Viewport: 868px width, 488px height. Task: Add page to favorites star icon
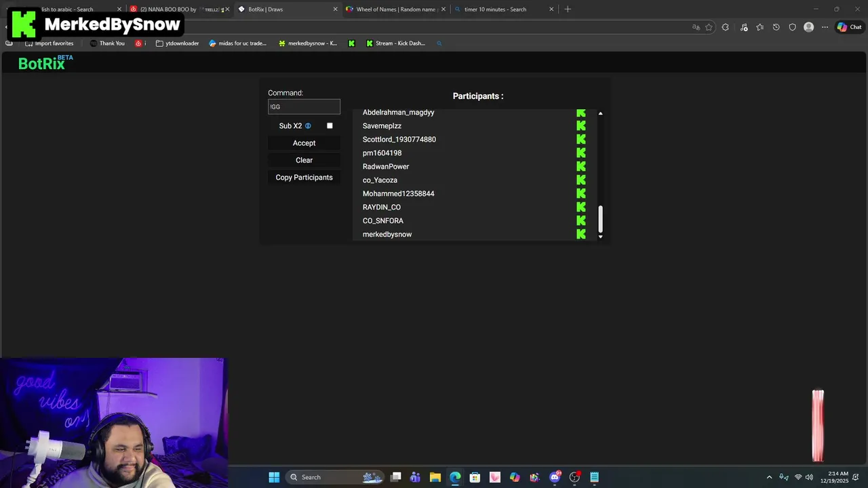pyautogui.click(x=709, y=27)
